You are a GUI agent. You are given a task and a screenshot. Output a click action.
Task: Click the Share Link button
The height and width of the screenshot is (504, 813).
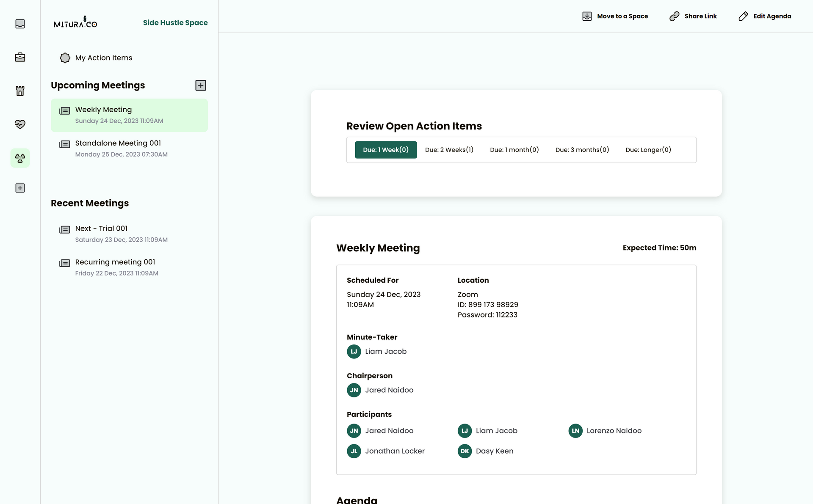coord(693,16)
